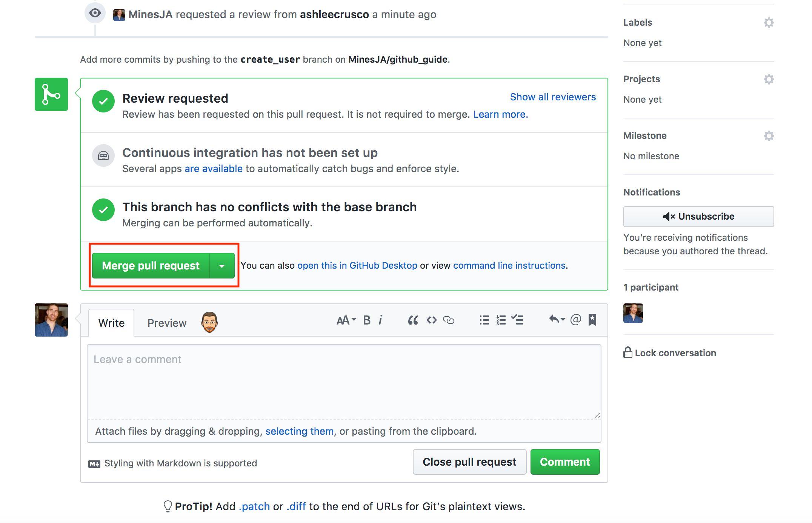
Task: Insert a code snippet into the comment
Action: (x=431, y=320)
